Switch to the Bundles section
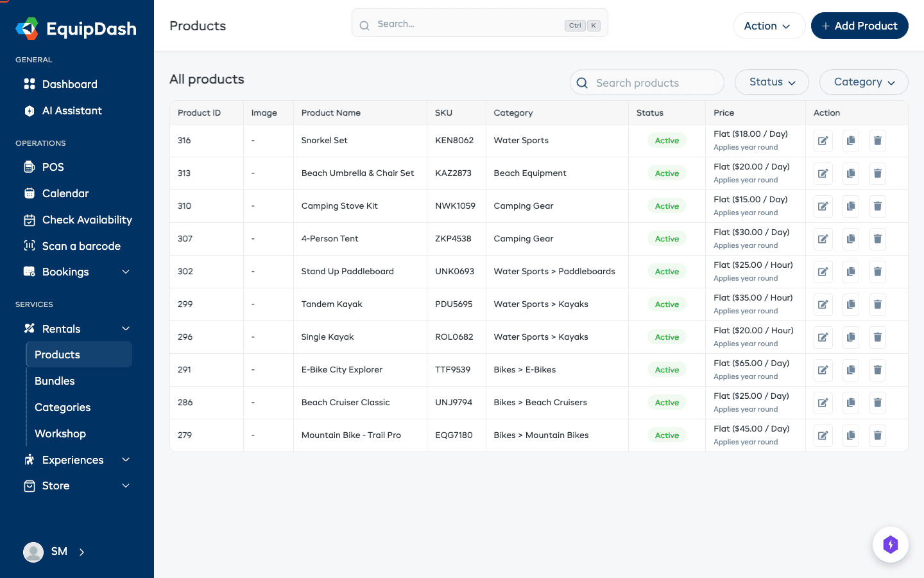 pos(55,381)
